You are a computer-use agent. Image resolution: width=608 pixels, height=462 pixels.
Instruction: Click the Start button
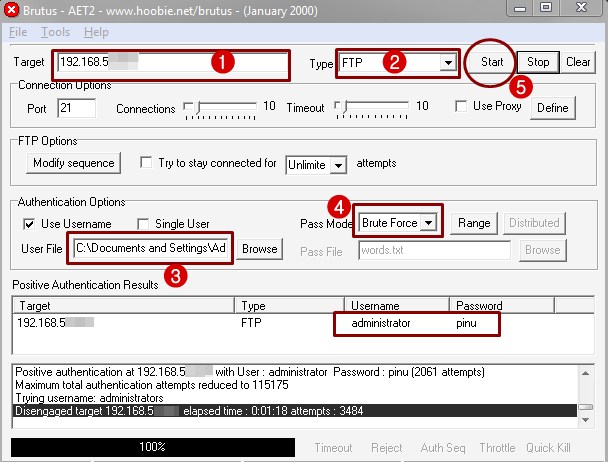[492, 62]
